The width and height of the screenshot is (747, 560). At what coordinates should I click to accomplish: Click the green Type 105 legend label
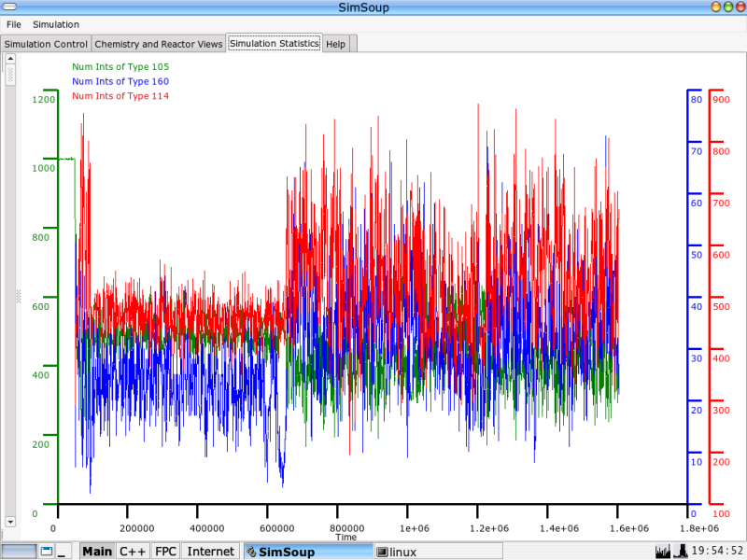tap(120, 67)
